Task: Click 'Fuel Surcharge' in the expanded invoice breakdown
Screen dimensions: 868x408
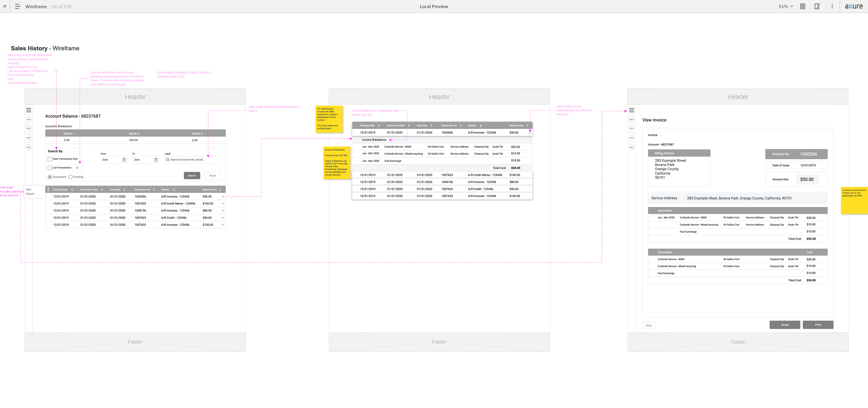Action: pyautogui.click(x=393, y=161)
